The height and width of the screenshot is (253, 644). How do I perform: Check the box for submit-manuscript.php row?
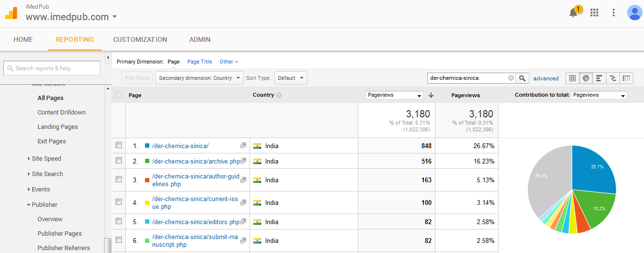119,240
